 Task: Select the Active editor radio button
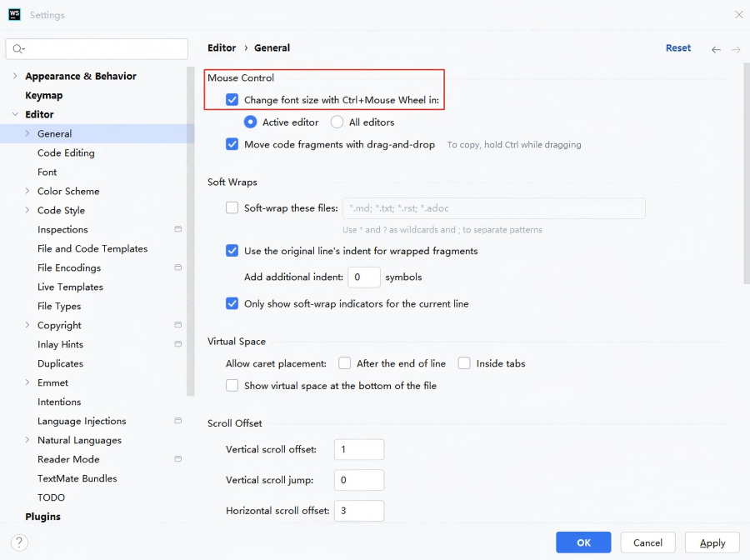[x=250, y=122]
